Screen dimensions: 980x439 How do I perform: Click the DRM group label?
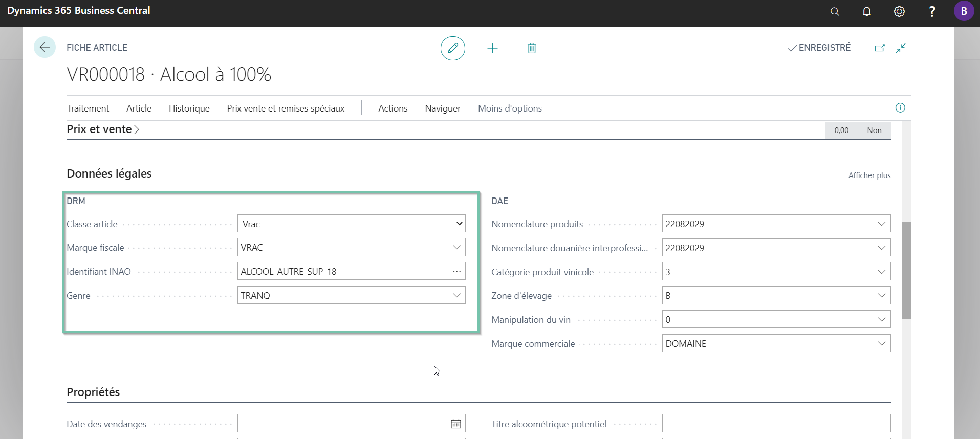point(76,201)
